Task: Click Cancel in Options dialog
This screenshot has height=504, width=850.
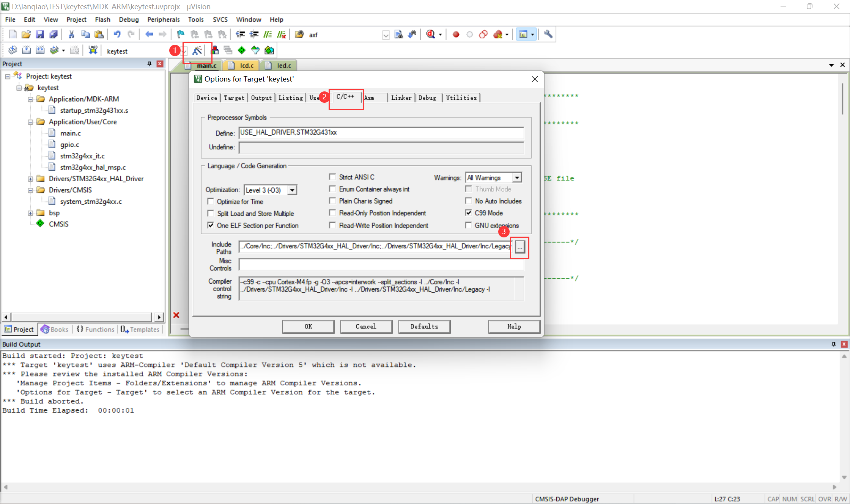Action: 366,327
